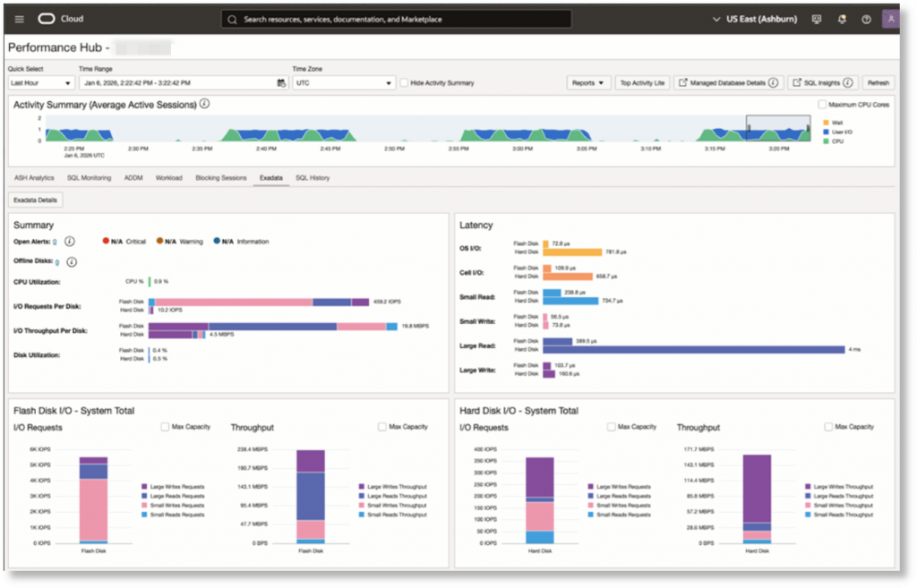Viewport: 917px width, 588px height.
Task: Click the notifications bell icon
Action: click(842, 20)
